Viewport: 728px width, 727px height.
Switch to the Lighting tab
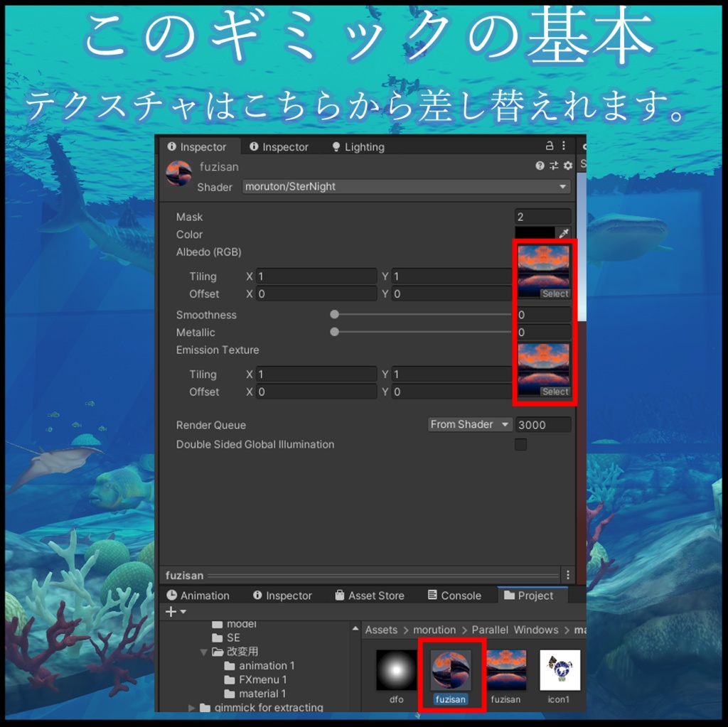359,146
